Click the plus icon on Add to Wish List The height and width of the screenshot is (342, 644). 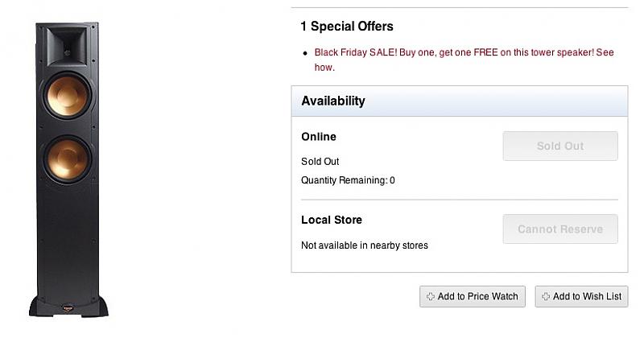pyautogui.click(x=546, y=297)
